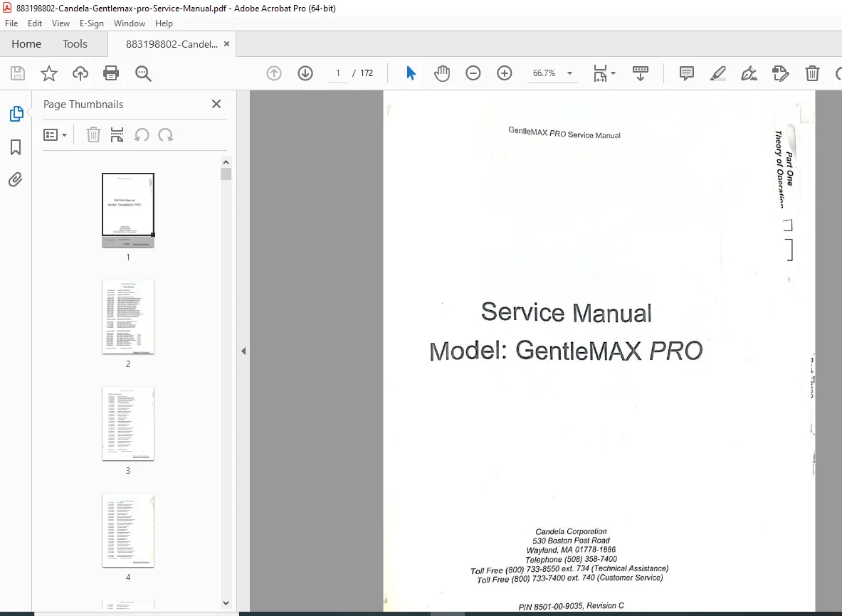This screenshot has width=842, height=616.
Task: Go to previous page arrow
Action: coord(274,73)
